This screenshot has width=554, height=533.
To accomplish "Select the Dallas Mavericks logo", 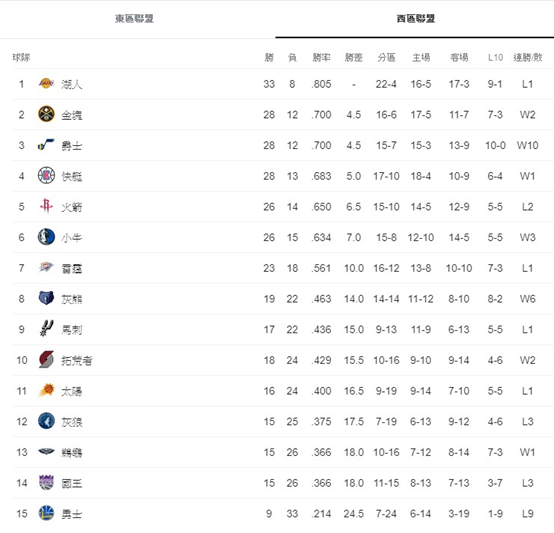I will click(46, 237).
